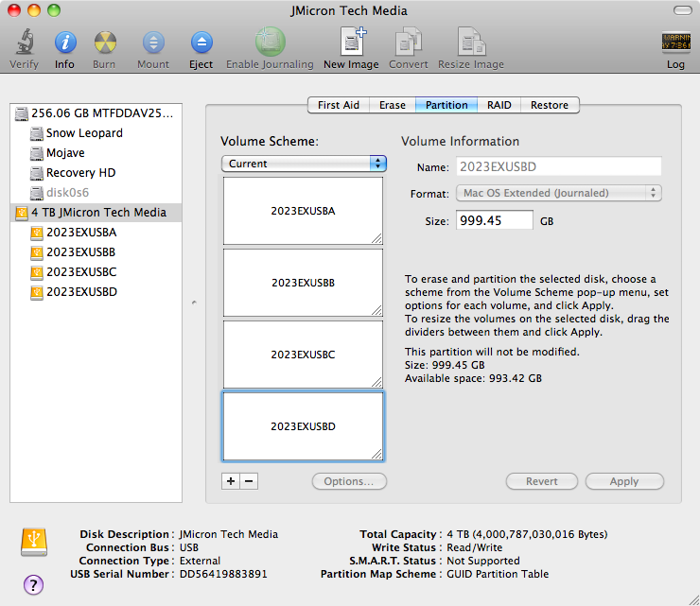Viewport: 700px width, 606px height.
Task: Select the 2023EXUSBD partition block
Action: click(x=303, y=426)
